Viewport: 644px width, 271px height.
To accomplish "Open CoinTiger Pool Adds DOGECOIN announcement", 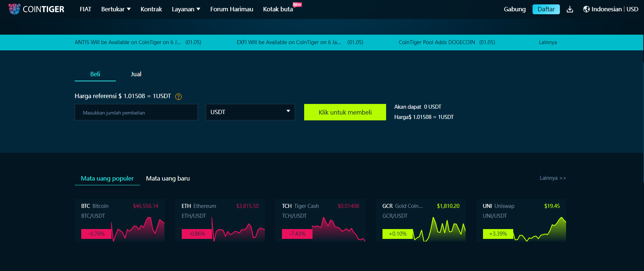I will point(447,42).
